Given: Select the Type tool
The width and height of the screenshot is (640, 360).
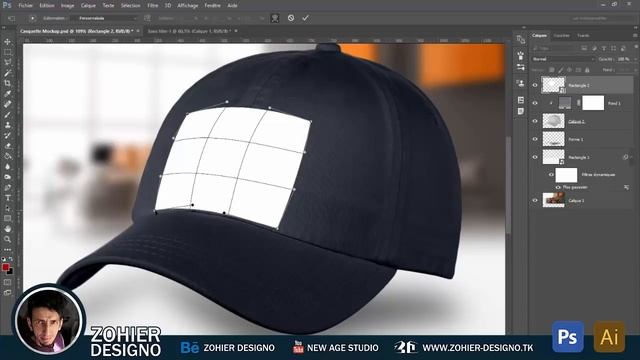Looking at the screenshot, I should (x=7, y=198).
